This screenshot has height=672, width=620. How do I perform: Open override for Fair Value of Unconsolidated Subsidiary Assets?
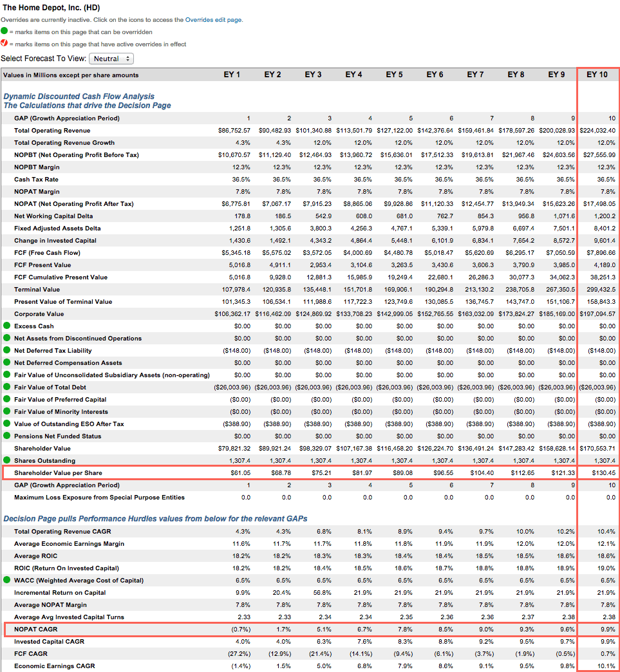coord(7,374)
